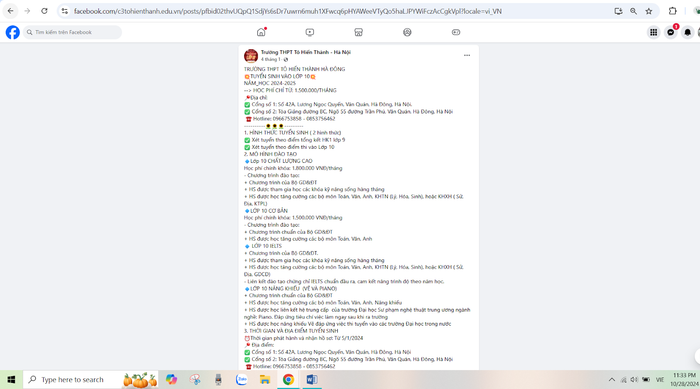
Task: Open site information icon in address bar
Action: coord(65,11)
